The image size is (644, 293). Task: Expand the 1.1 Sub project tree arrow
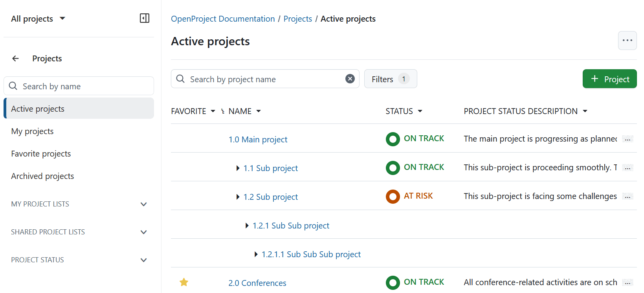tap(238, 168)
